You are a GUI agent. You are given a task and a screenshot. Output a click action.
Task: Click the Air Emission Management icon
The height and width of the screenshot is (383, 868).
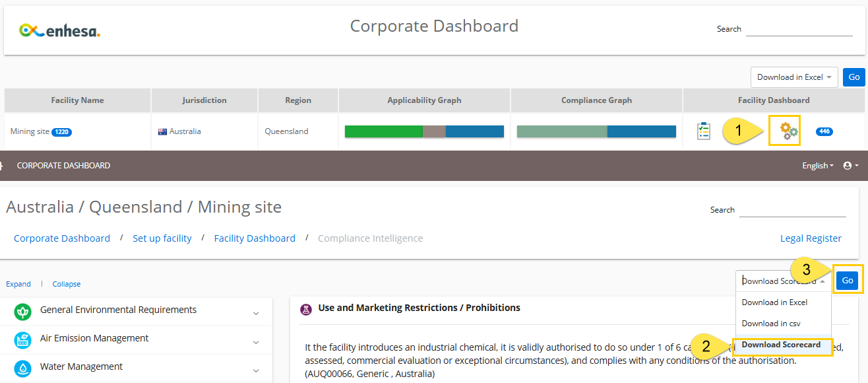[23, 340]
